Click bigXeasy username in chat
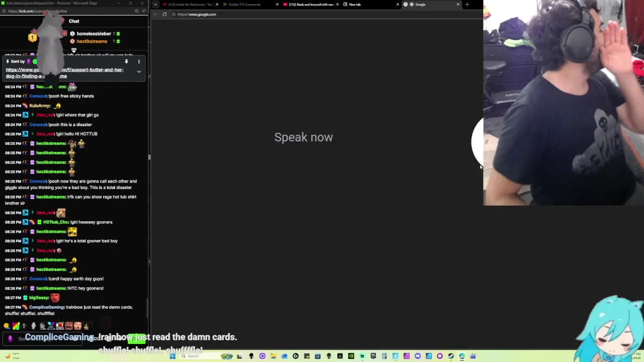Viewport: 644px width, 362px height. pos(39,298)
